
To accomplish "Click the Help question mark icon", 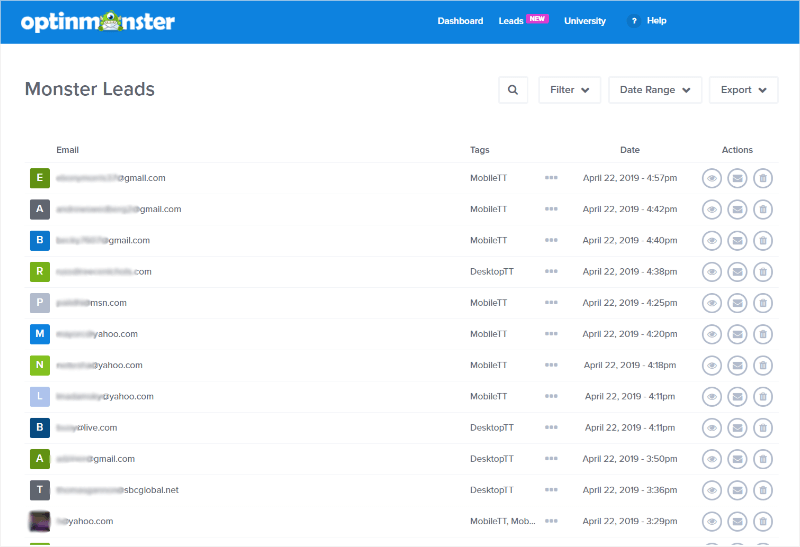I will [633, 21].
